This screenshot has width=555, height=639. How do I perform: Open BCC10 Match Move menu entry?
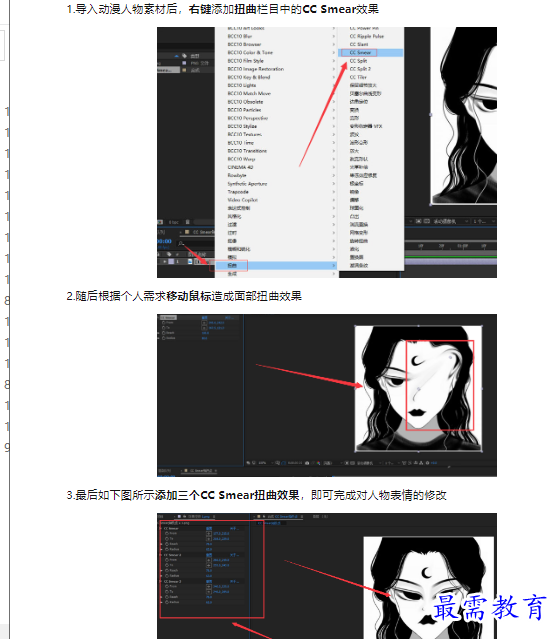click(x=249, y=93)
